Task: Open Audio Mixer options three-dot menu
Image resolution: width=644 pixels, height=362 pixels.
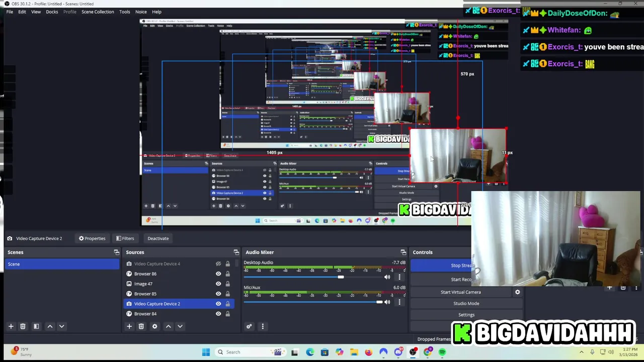Action: (262, 326)
